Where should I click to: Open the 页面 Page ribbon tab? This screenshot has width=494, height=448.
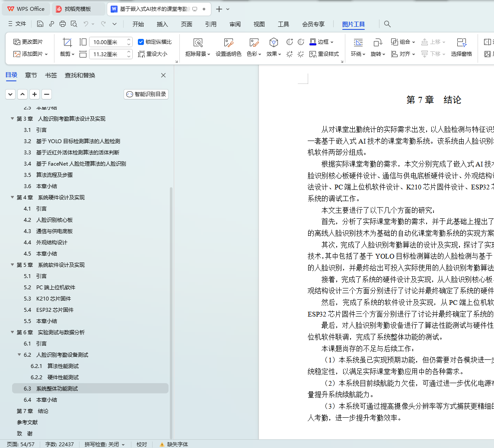coord(187,24)
